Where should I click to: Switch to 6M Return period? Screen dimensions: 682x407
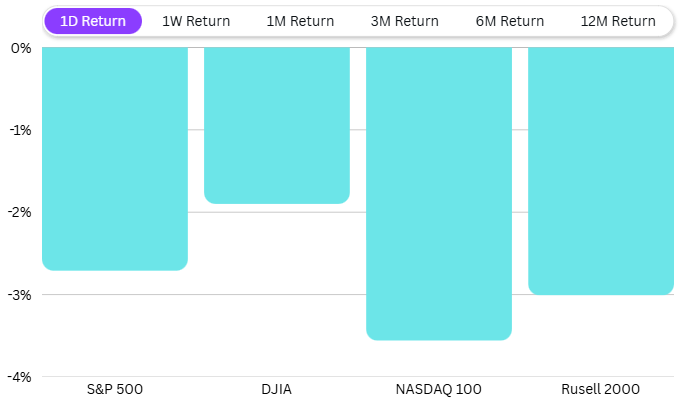[509, 21]
